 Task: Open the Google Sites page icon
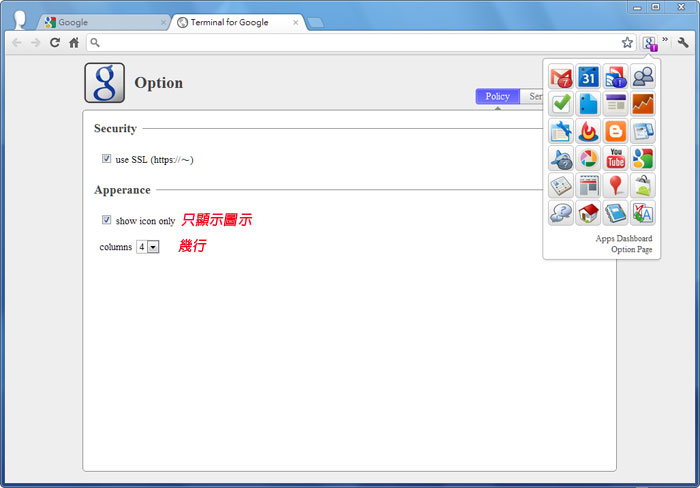pos(616,104)
